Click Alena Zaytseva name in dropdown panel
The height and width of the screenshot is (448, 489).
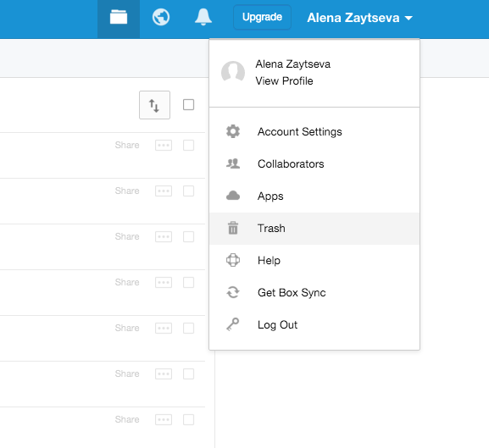293,64
